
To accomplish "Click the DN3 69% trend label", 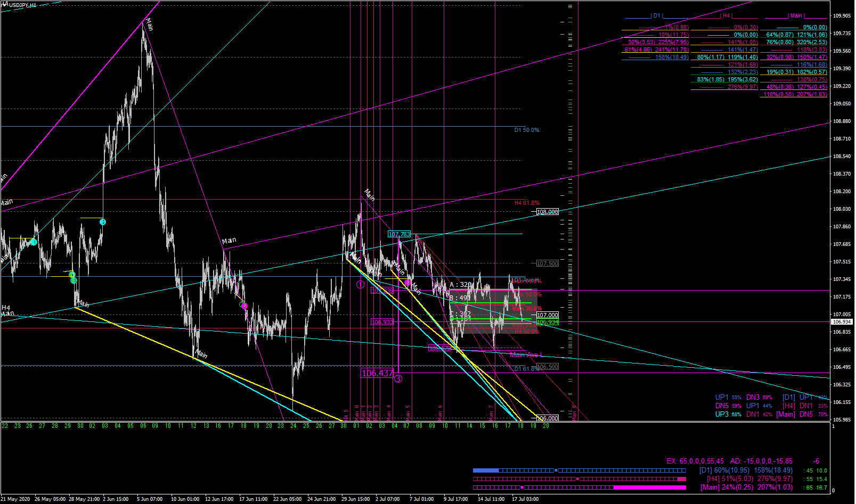I will coord(760,398).
